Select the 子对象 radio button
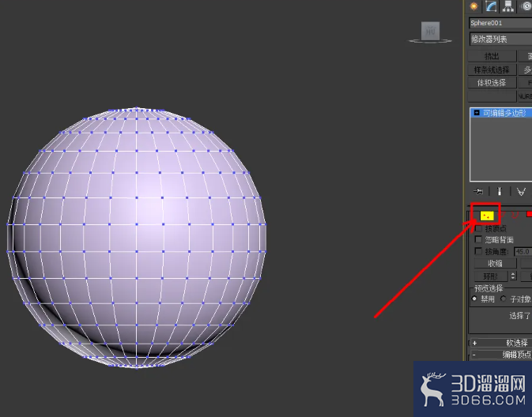Image resolution: width=532 pixels, height=417 pixels. click(x=504, y=299)
